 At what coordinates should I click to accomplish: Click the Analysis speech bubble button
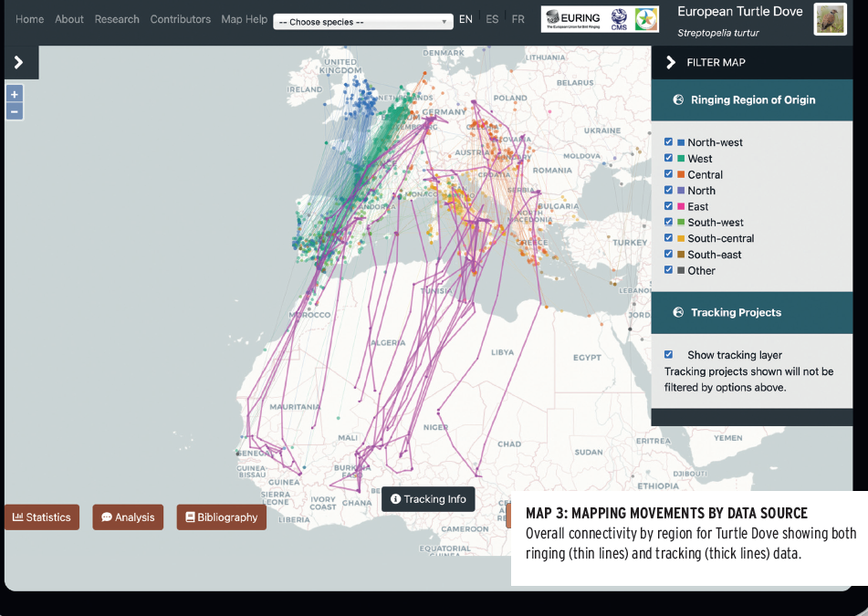pyautogui.click(x=128, y=517)
